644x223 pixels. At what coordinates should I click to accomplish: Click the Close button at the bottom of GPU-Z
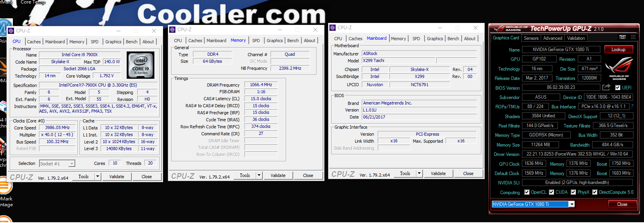[622, 204]
